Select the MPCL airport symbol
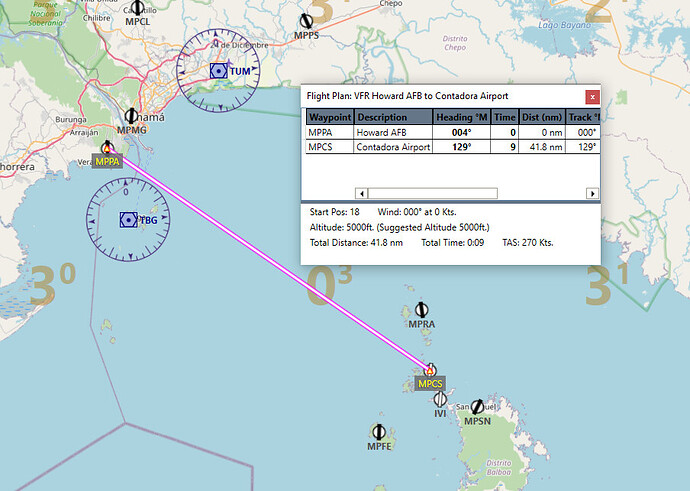690x491 pixels. pyautogui.click(x=138, y=7)
